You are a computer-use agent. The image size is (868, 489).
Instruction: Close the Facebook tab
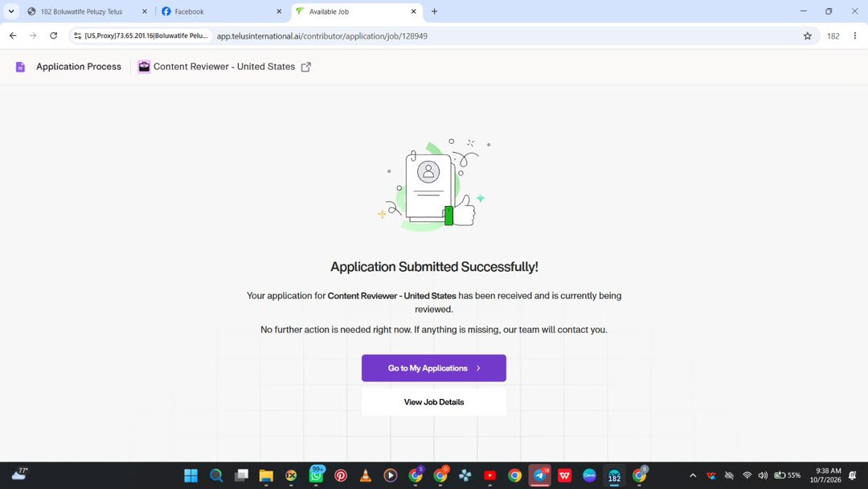(279, 11)
